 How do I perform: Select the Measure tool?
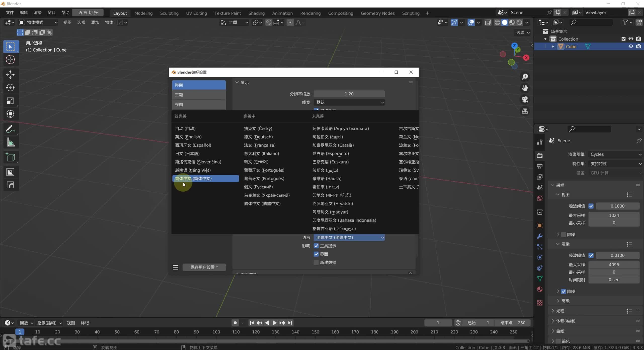click(x=10, y=142)
